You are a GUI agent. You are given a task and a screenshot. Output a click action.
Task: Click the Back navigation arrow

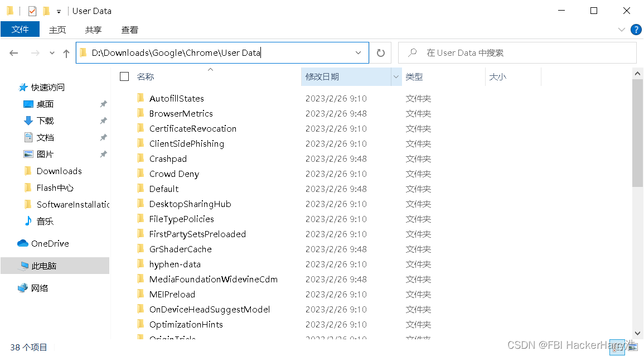tap(14, 53)
